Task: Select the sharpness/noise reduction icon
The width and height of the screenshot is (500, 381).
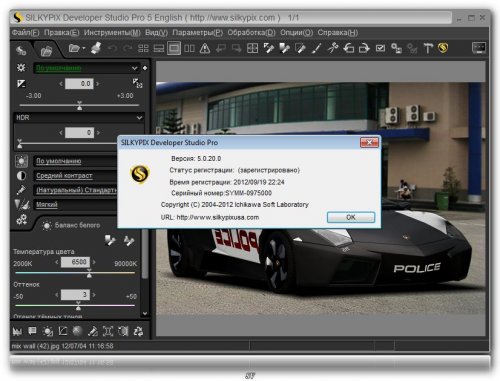Action: point(22,205)
